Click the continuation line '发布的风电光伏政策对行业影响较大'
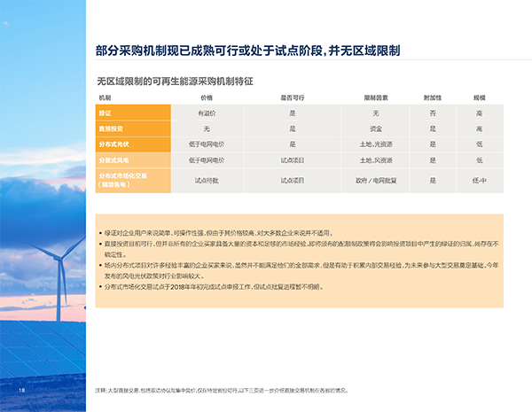This screenshot has width=532, height=412. [x=154, y=276]
